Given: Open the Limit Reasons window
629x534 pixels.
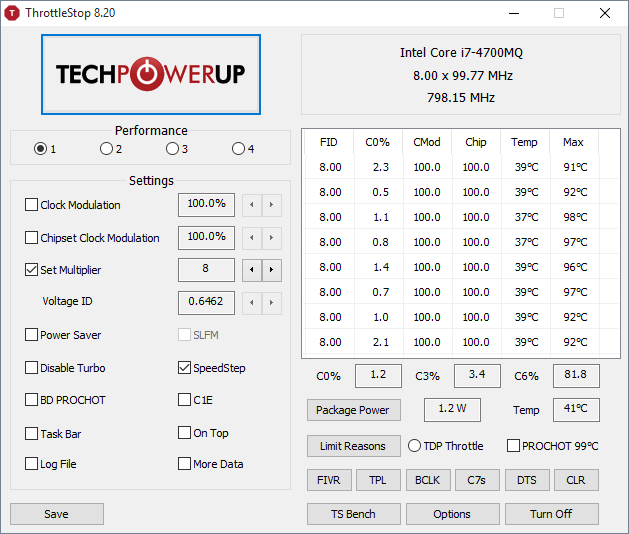Looking at the screenshot, I should point(353,446).
